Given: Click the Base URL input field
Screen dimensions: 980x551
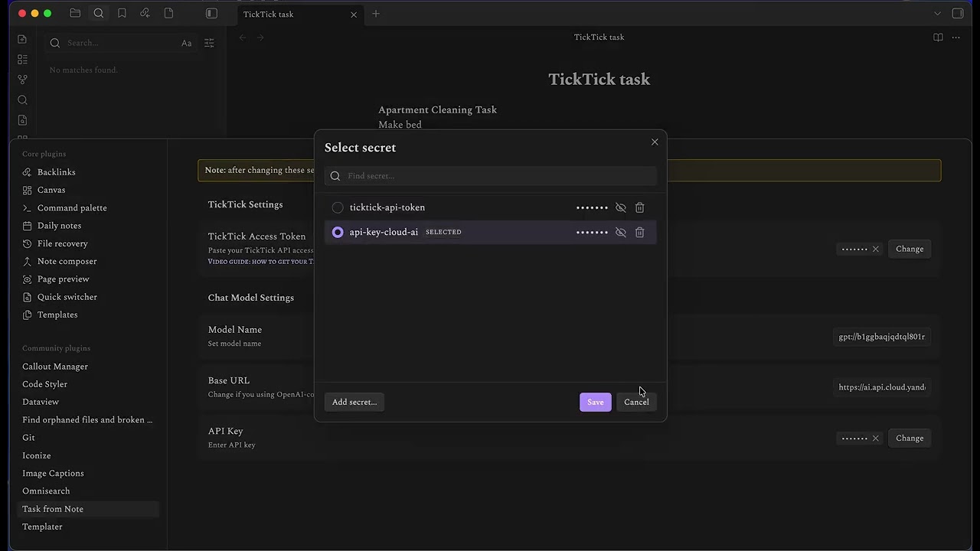Looking at the screenshot, I should point(882,387).
